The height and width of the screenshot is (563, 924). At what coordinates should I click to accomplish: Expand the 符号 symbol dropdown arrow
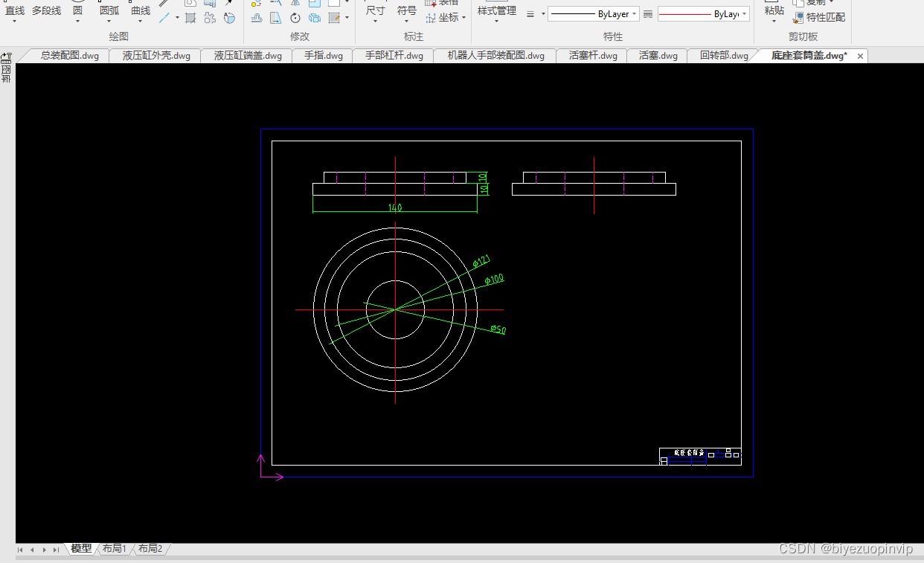pos(406,21)
